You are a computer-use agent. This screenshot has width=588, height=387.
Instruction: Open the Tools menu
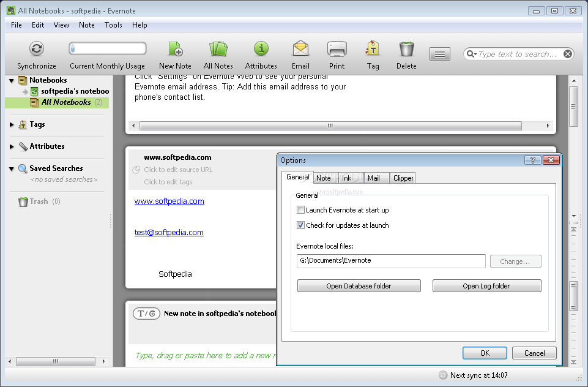point(113,25)
